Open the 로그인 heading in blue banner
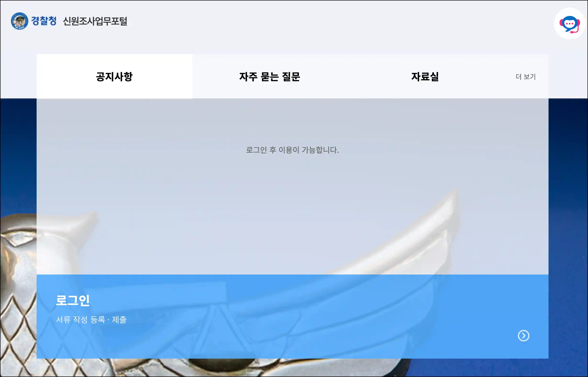The height and width of the screenshot is (377, 588). pos(73,300)
